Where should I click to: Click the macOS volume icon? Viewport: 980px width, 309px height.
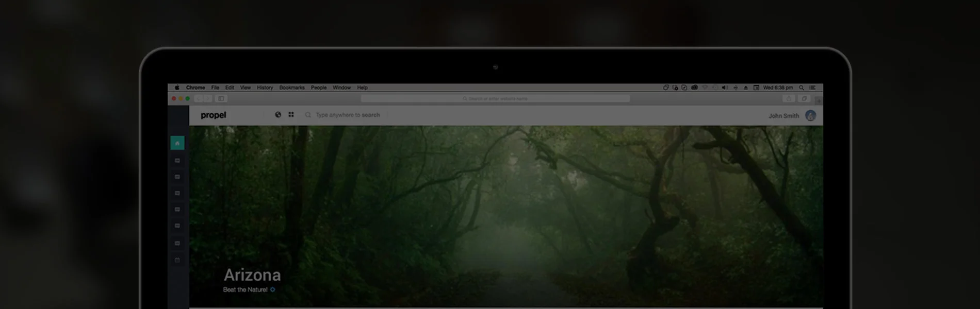tap(725, 88)
